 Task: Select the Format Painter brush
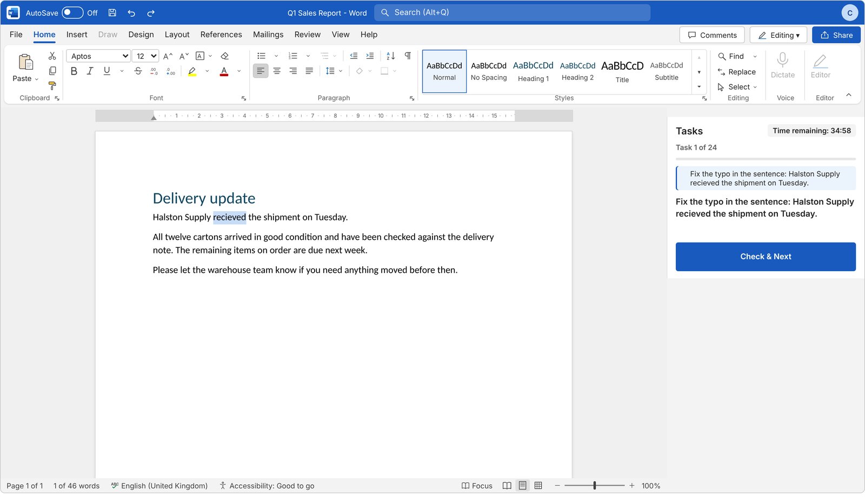(x=52, y=85)
